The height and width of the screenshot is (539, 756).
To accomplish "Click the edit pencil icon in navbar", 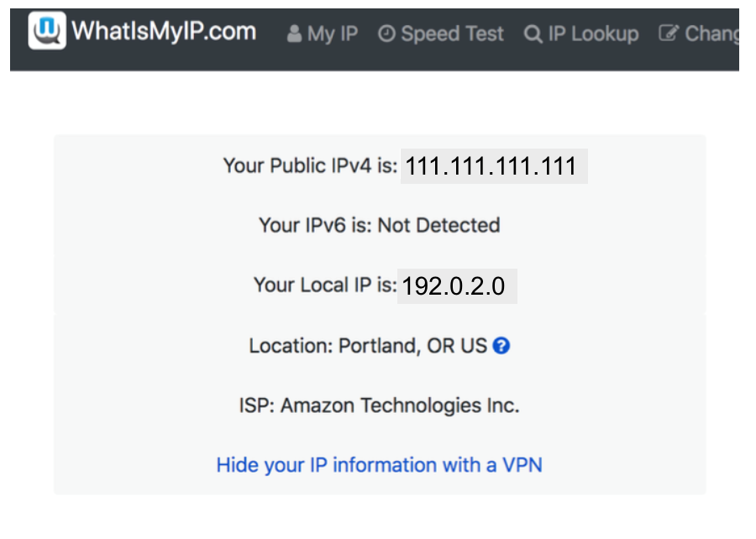I will click(669, 34).
